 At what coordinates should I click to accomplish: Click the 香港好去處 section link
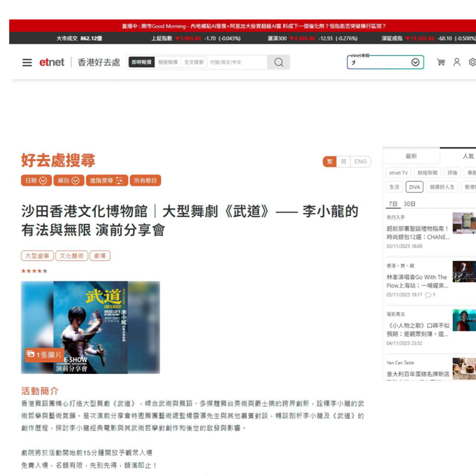point(99,62)
